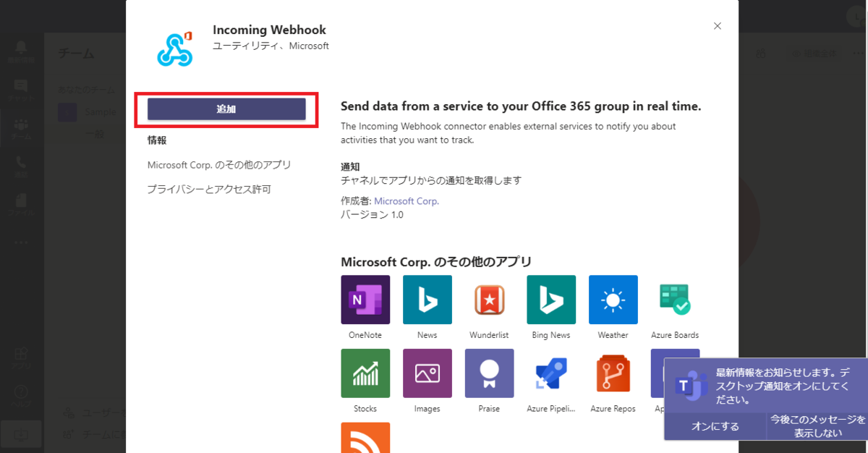Select the Stocks app icon
The height and width of the screenshot is (453, 868).
pyautogui.click(x=365, y=373)
